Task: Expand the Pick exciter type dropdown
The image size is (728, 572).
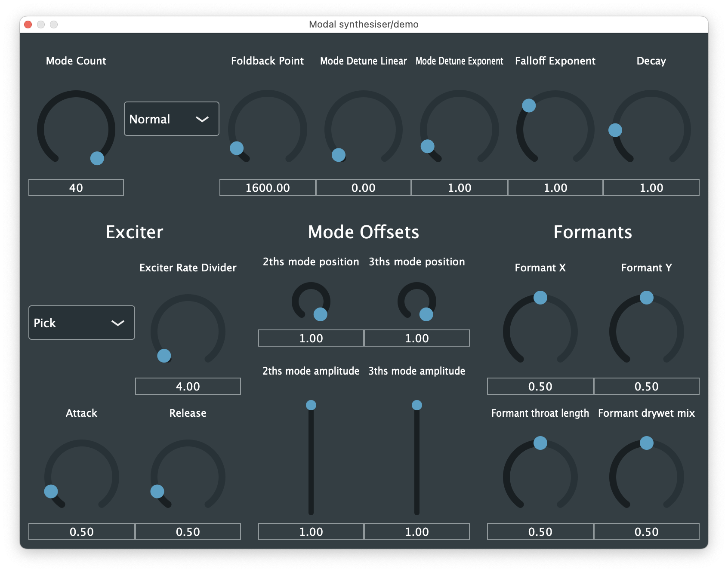Action: click(81, 323)
